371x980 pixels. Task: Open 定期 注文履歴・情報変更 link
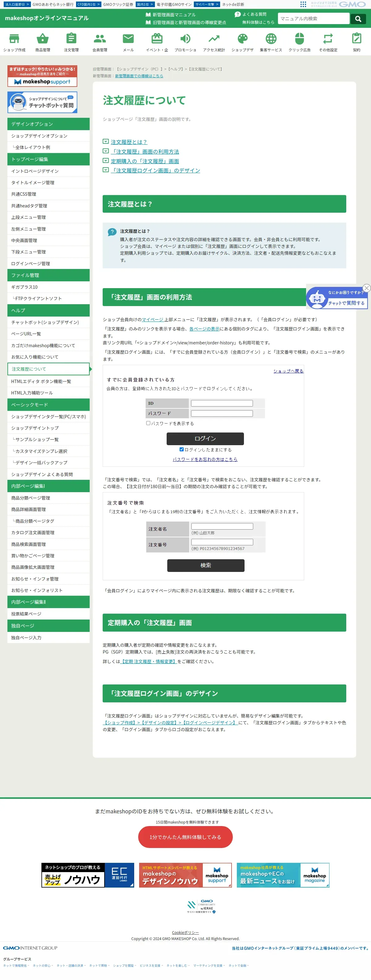148,662
